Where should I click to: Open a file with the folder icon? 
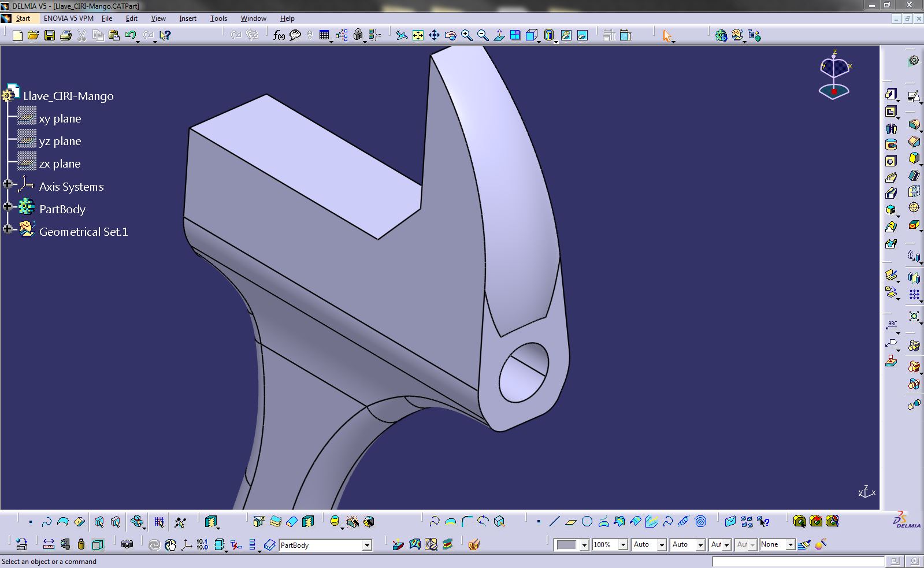tap(33, 36)
